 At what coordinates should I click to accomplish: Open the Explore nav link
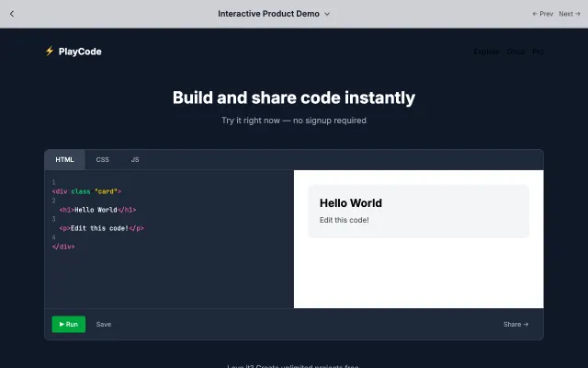coord(486,52)
